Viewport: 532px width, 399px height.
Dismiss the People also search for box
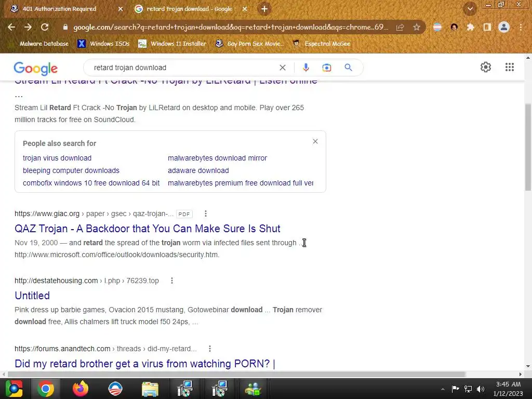click(x=315, y=141)
